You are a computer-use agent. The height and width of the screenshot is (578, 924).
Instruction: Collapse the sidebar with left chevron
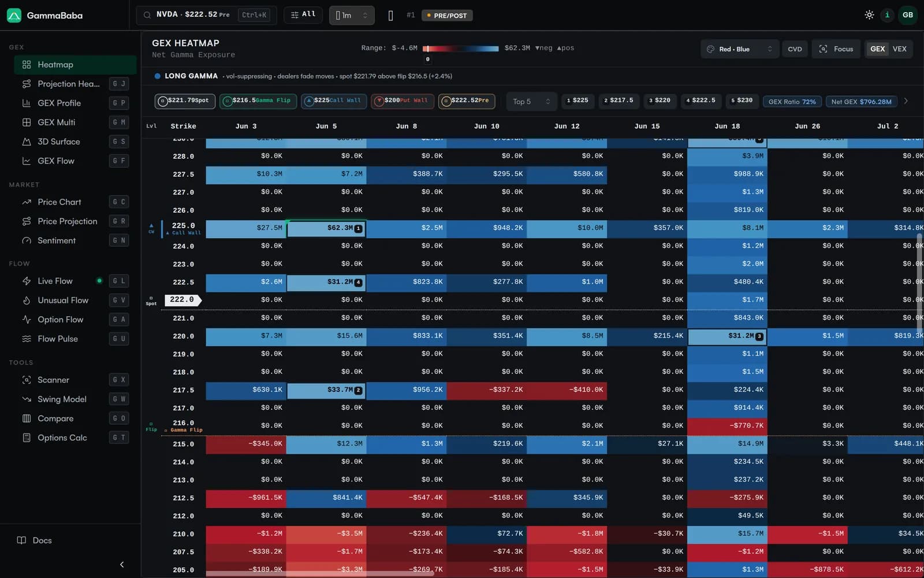[x=122, y=565]
